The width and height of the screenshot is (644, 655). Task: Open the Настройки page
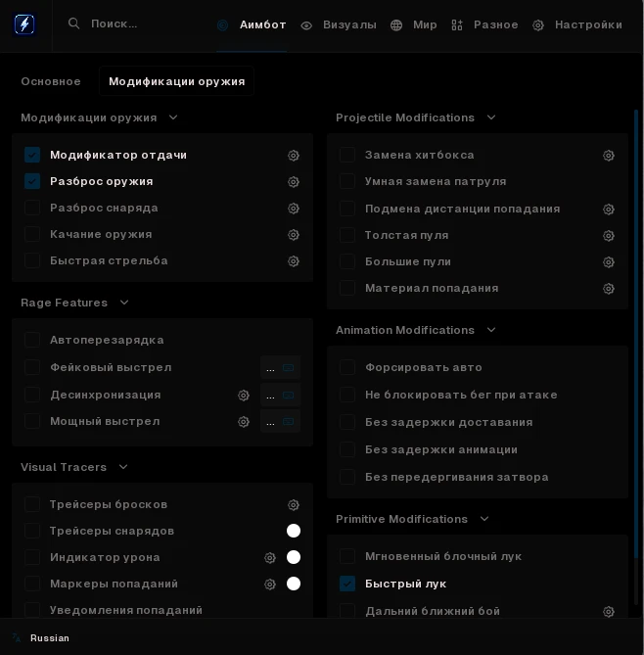577,25
